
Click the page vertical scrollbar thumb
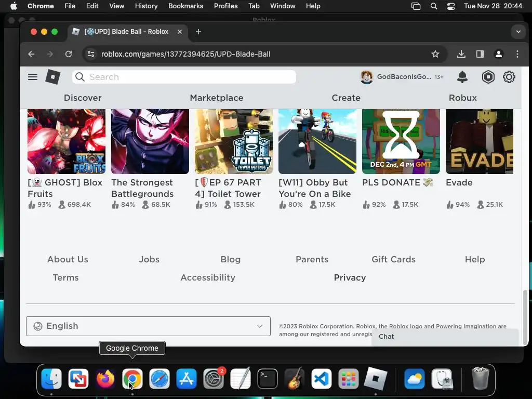click(x=526, y=317)
